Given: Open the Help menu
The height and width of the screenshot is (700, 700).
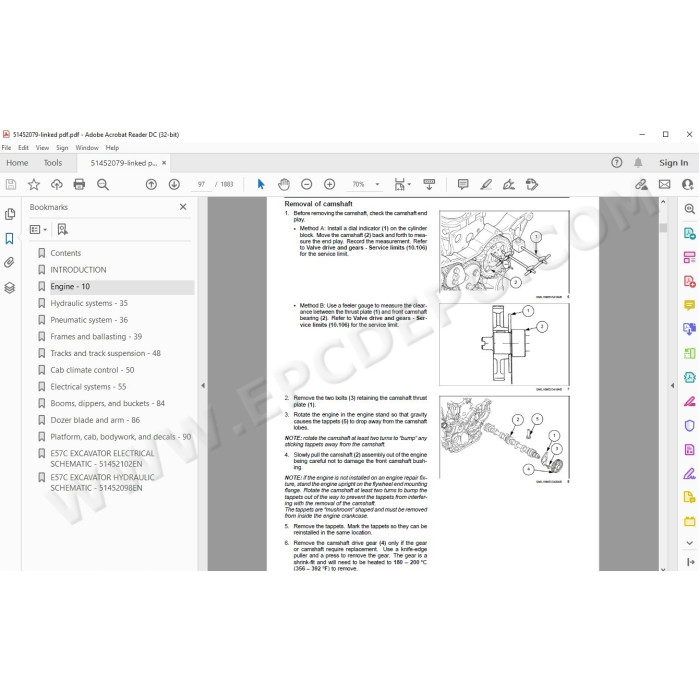Looking at the screenshot, I should click(x=112, y=148).
